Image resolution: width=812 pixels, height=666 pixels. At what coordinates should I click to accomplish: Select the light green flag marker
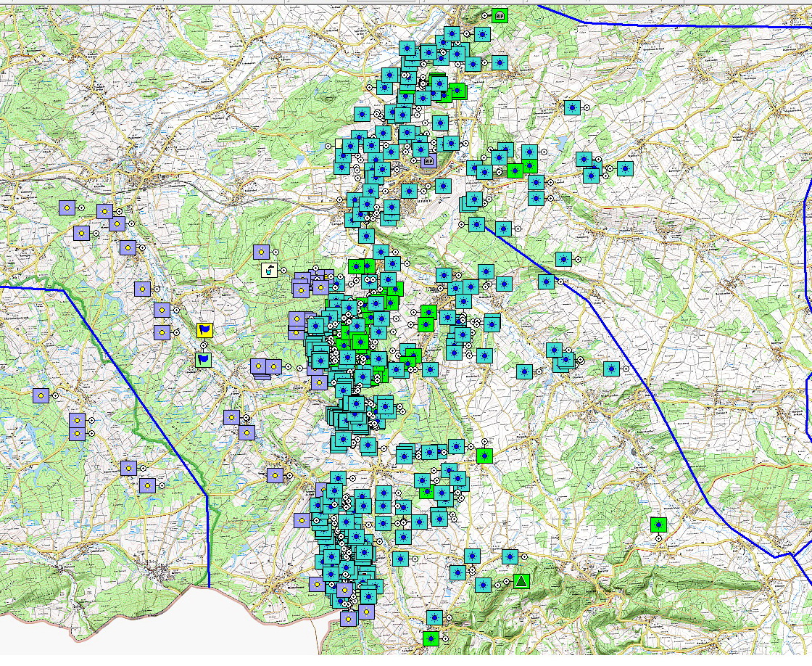(x=204, y=360)
